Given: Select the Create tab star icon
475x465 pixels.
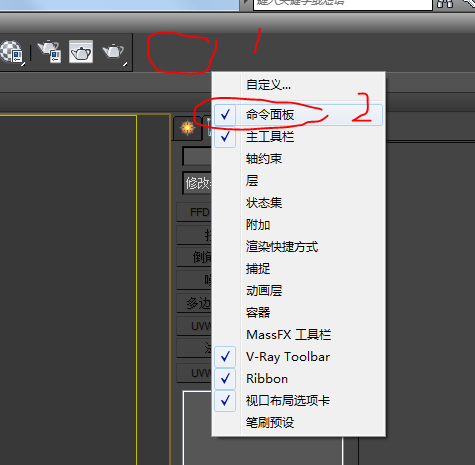Looking at the screenshot, I should 187,128.
